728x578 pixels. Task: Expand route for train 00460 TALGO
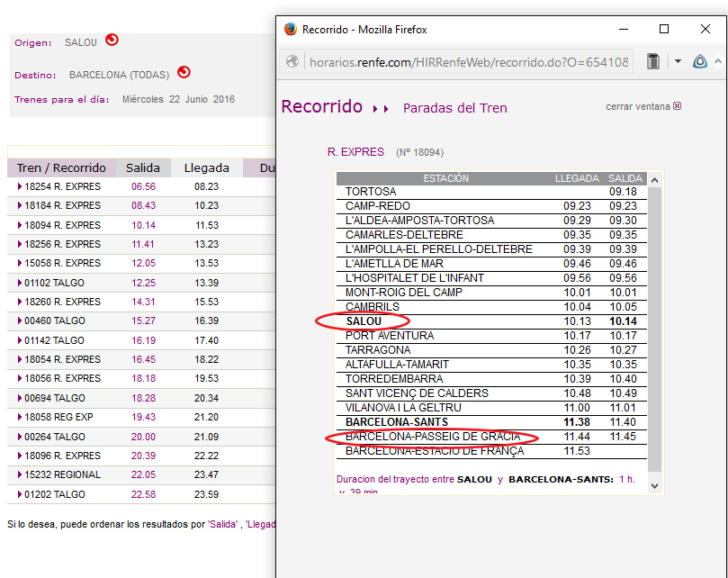click(x=20, y=321)
